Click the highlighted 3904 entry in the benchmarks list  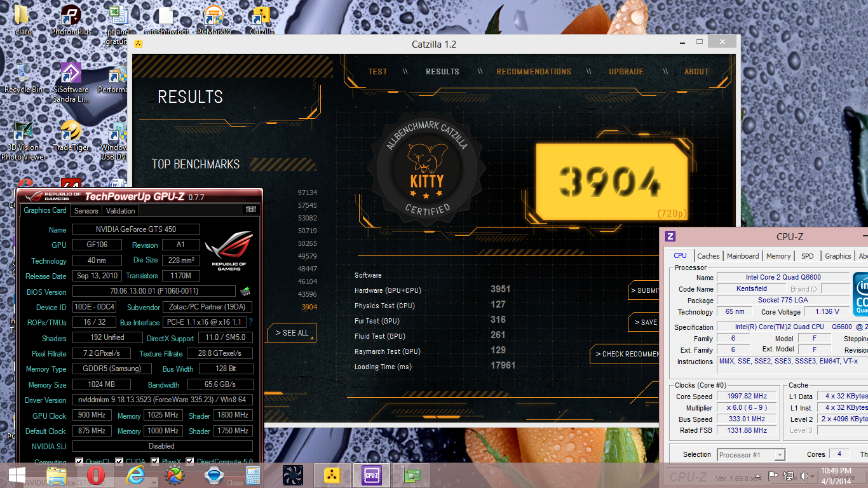coord(309,307)
